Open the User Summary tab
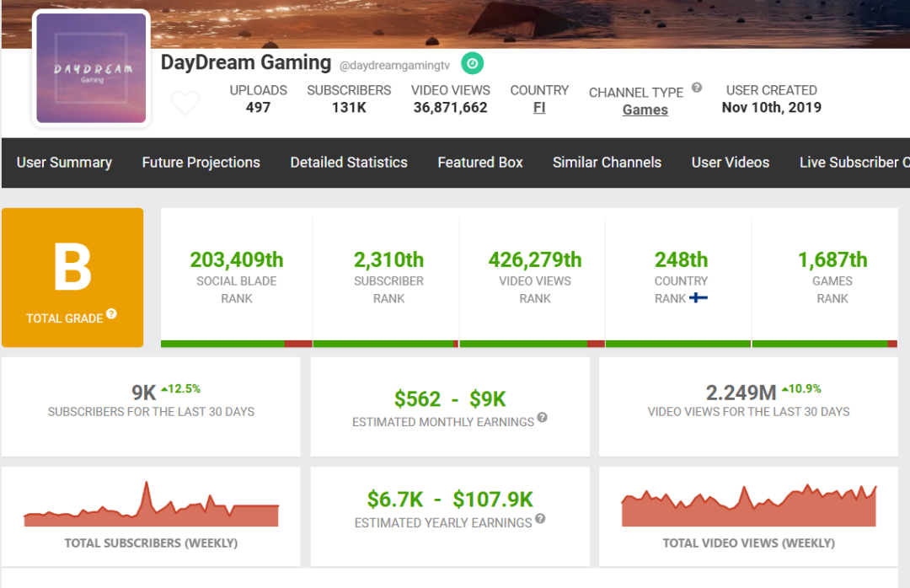910x588 pixels. tap(64, 163)
